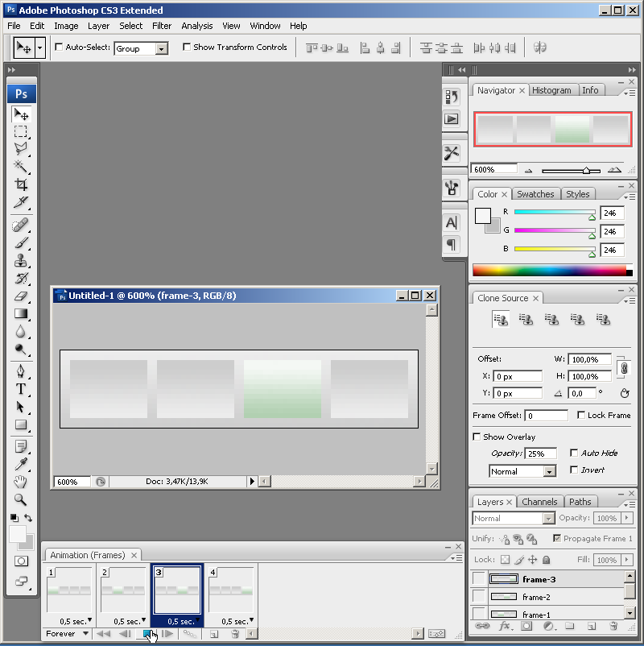
Task: Select the Clone Stamp tool
Action: pyautogui.click(x=21, y=260)
